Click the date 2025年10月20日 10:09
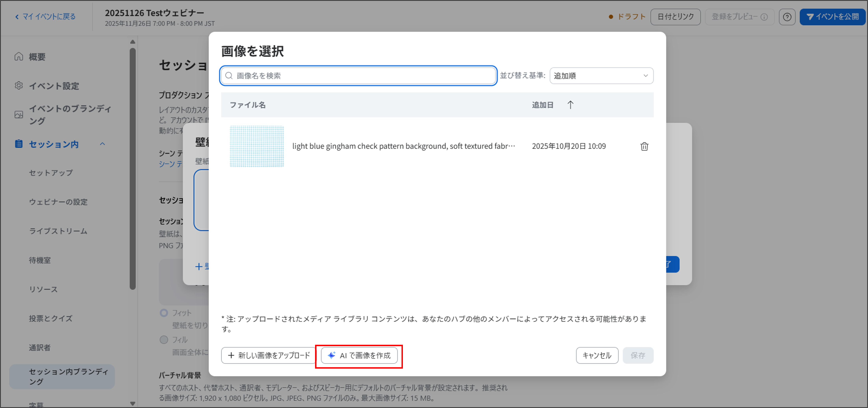Viewport: 868px width, 408px height. pos(569,146)
